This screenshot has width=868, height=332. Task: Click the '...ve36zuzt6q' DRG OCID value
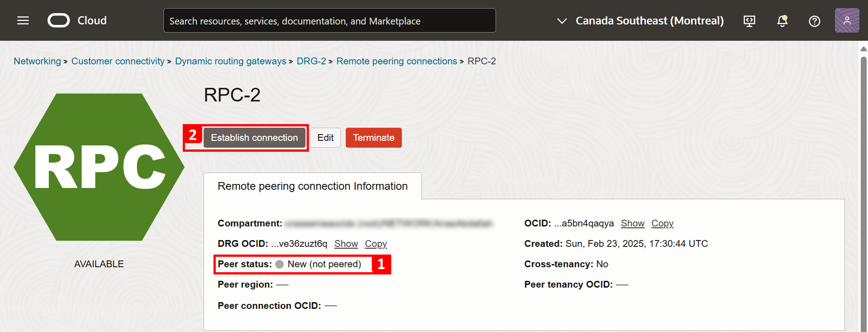coord(299,244)
